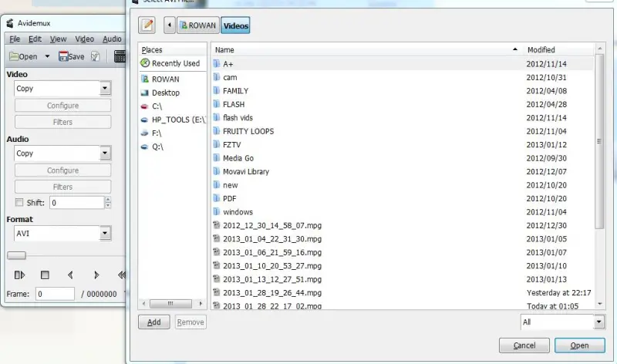Click the Avidemux seek slider handle
The image size is (617, 364).
point(16,255)
